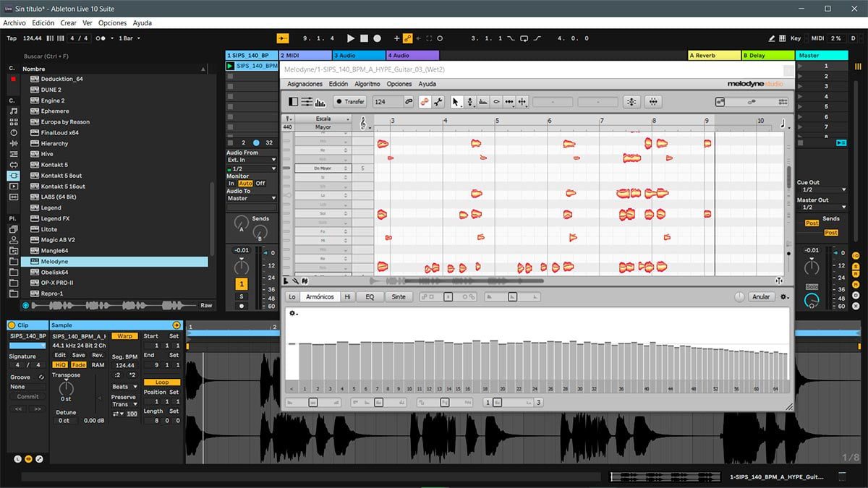Open Audio From input type dropdown

(252, 160)
